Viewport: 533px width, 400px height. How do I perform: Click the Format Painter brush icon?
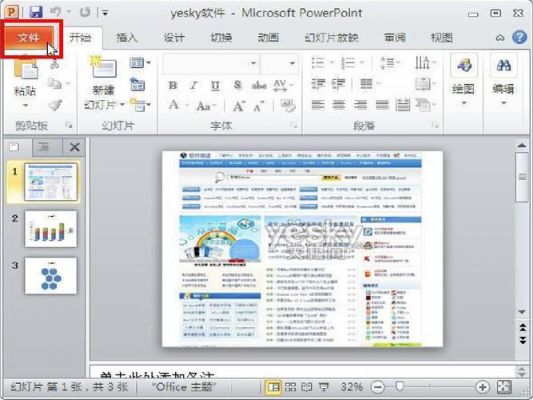55,105
